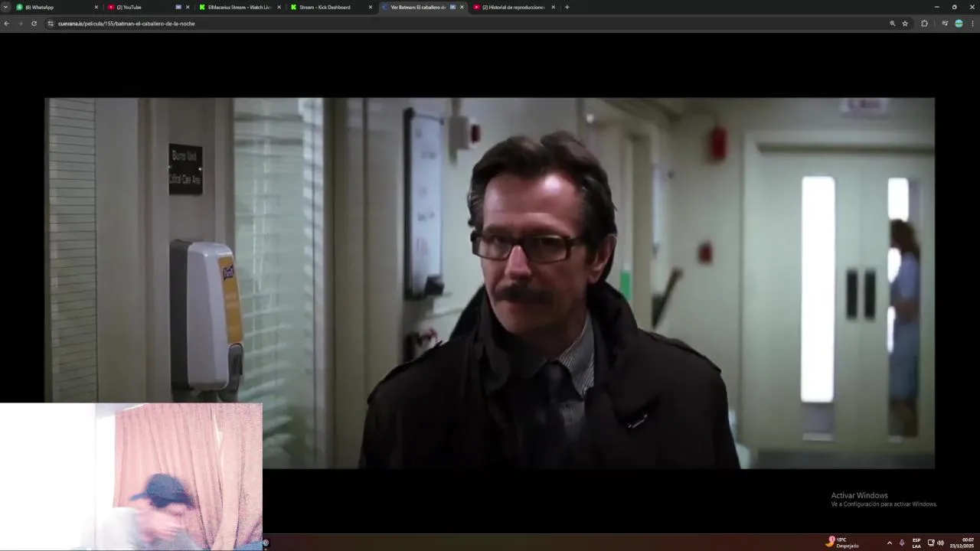Close the YouTube tab
Viewport: 980px width, 551px height.
tap(188, 7)
